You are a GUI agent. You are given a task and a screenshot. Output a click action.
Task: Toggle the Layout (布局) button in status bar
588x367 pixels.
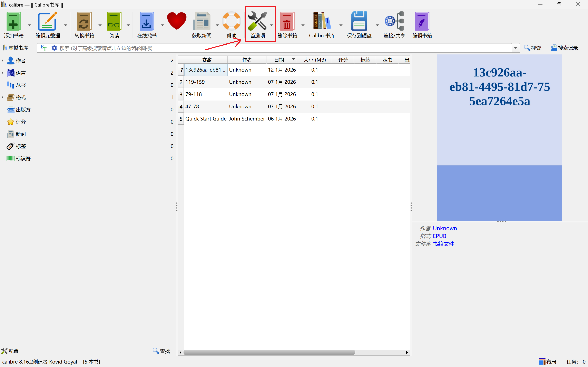click(547, 362)
